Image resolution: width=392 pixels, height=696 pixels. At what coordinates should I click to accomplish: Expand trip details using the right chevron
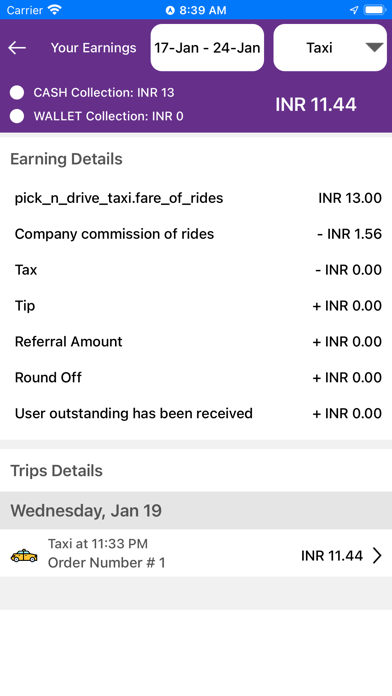pos(377,555)
